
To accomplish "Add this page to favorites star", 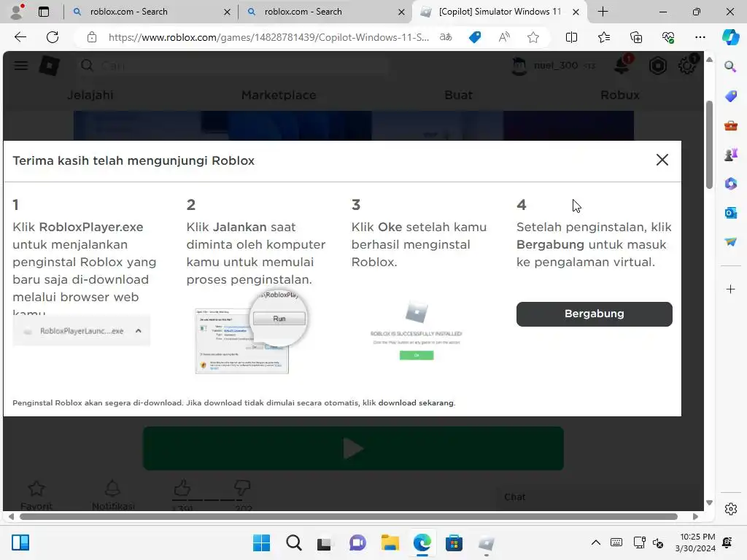I will tap(533, 37).
